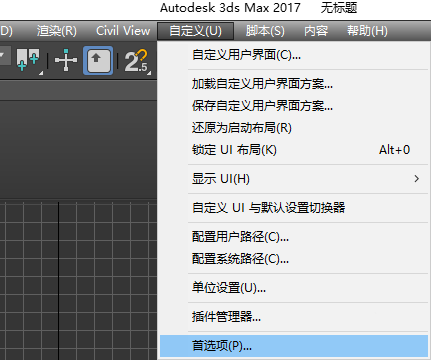The image size is (431, 360).
Task: Open the 渲染(R) rendering menu
Action: tap(57, 31)
